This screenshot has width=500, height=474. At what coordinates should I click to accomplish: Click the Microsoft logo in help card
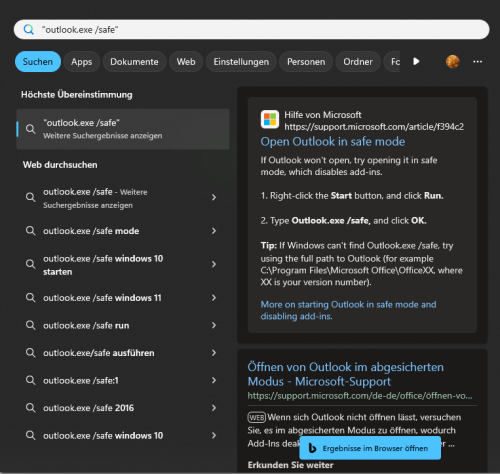[x=270, y=119]
